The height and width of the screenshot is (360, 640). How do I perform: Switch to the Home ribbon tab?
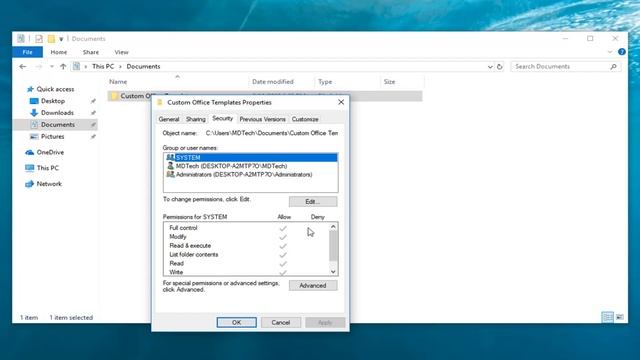(x=59, y=52)
